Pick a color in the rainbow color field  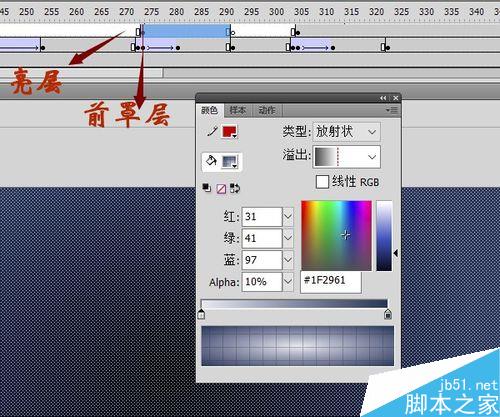coord(336,235)
